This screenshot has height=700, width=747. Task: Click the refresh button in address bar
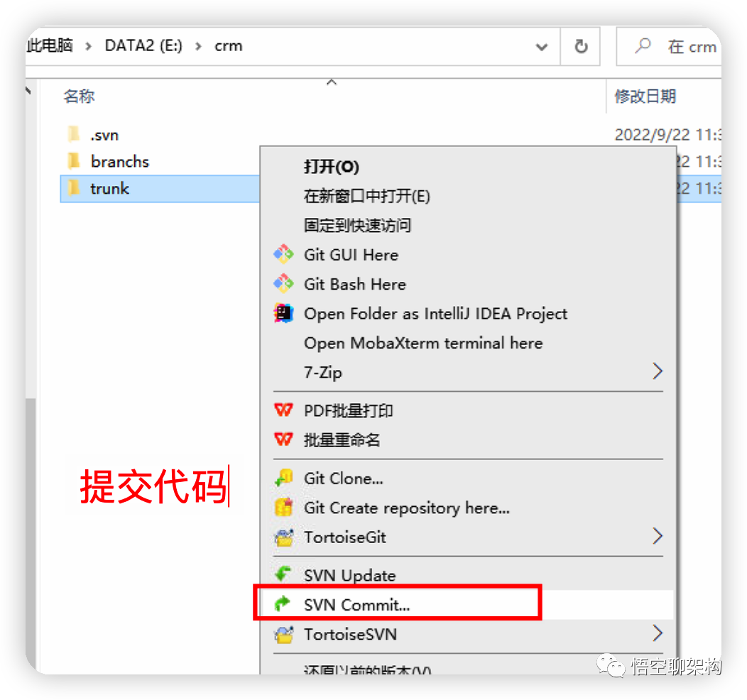pos(581,47)
